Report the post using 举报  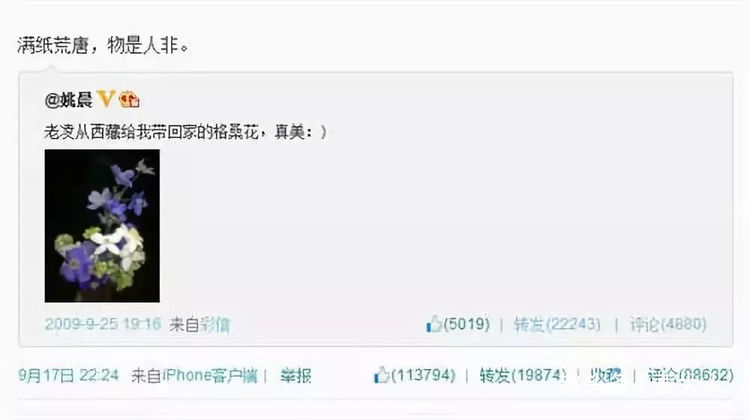[296, 376]
